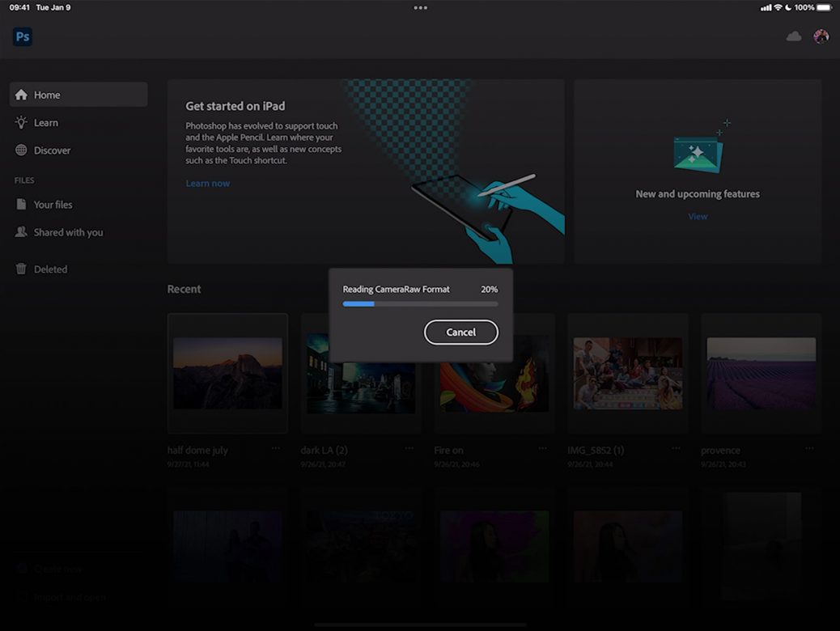840x631 pixels.
Task: Click the "New and upcoming features" title
Action: (x=698, y=194)
